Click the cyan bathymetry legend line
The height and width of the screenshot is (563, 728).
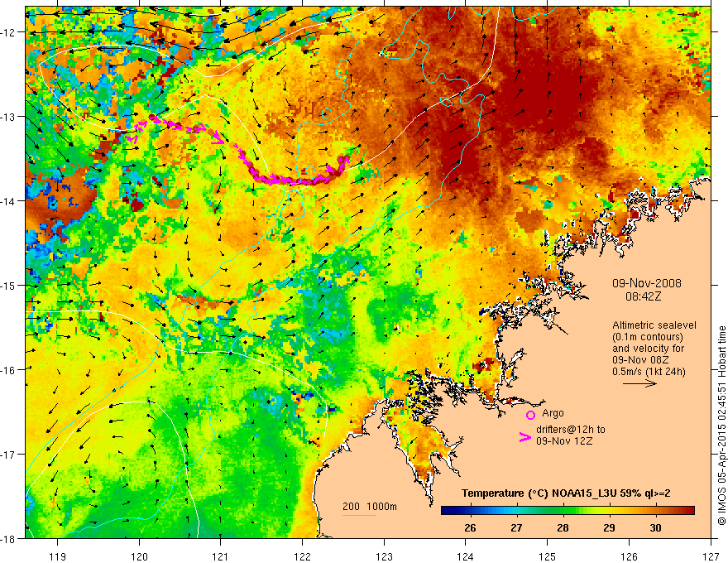(359, 515)
